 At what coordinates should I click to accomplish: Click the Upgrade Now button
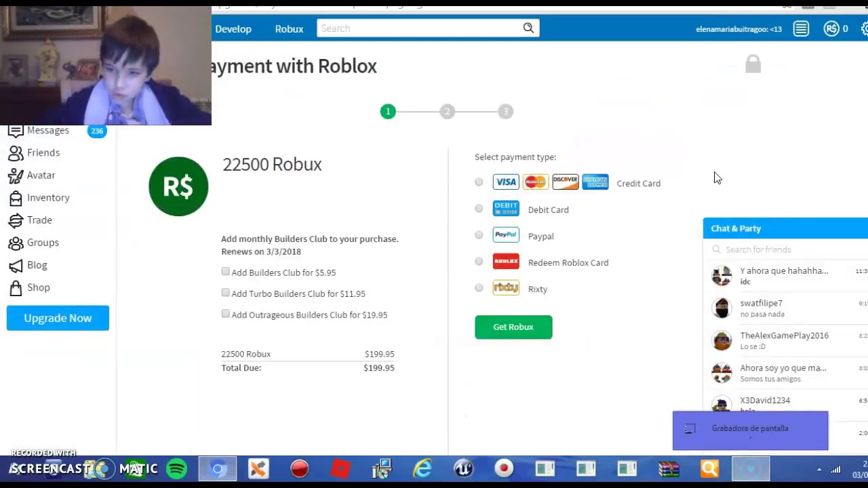[x=58, y=318]
